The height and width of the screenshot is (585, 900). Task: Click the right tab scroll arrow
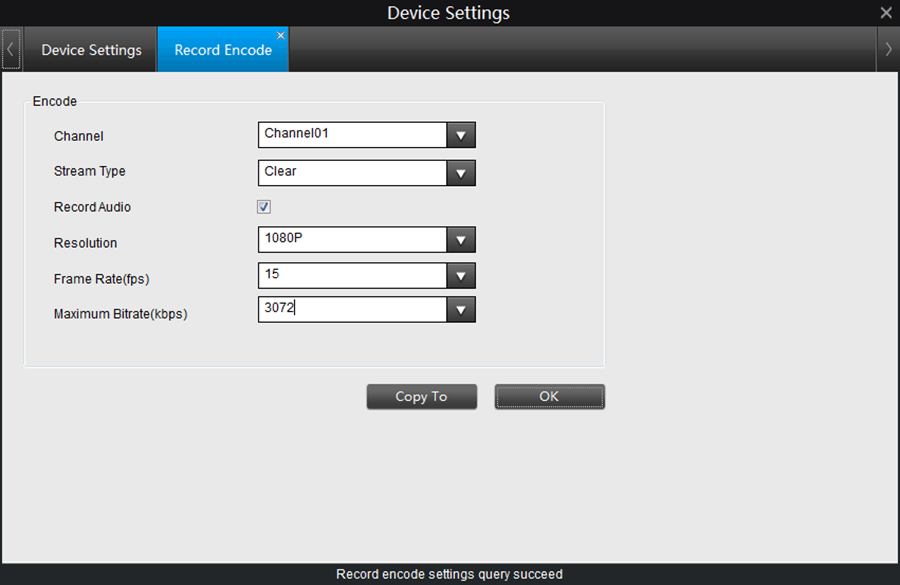point(889,49)
